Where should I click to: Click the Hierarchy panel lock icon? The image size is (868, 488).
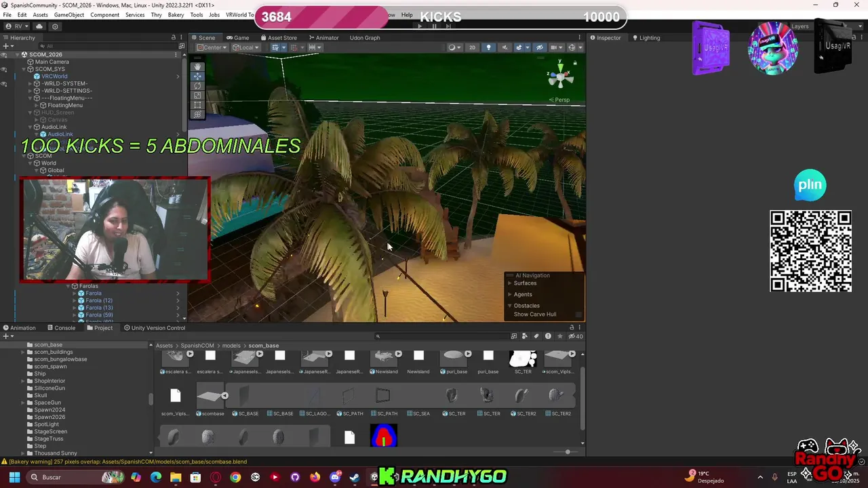pos(174,38)
